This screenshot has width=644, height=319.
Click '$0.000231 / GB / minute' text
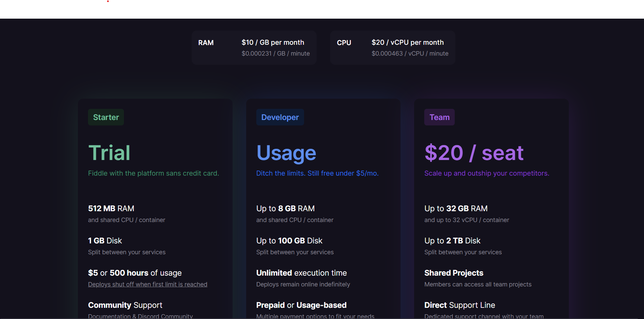point(276,54)
